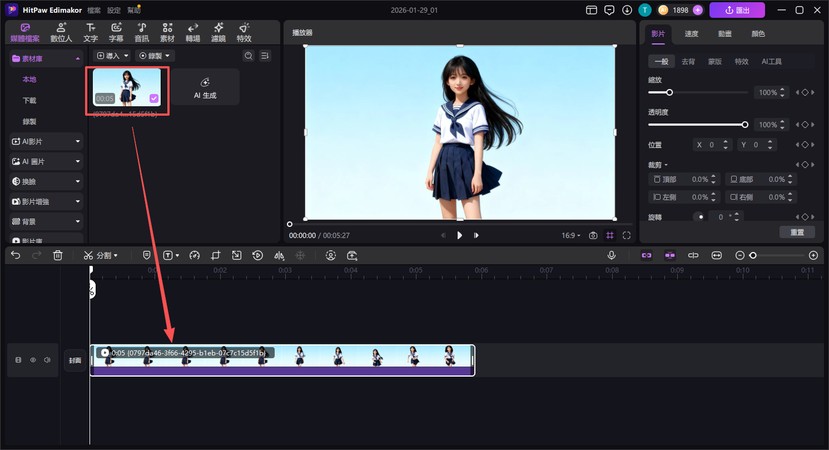This screenshot has height=450, width=829.
Task: Toggle the timeline track visibility eye
Action: 32,360
